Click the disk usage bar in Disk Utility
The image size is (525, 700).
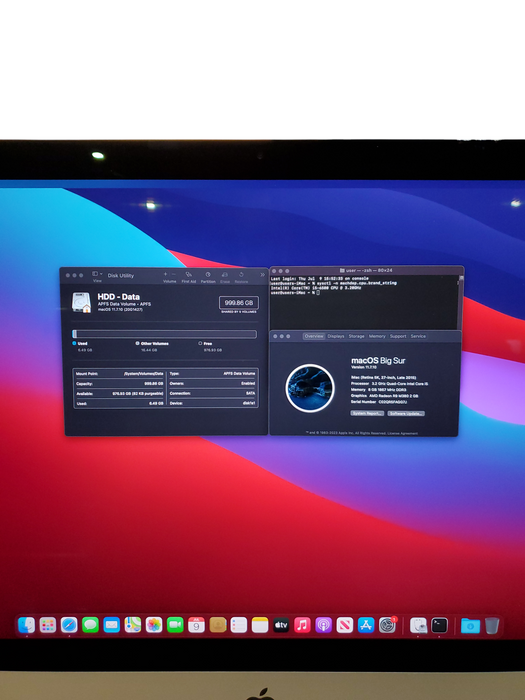[164, 334]
